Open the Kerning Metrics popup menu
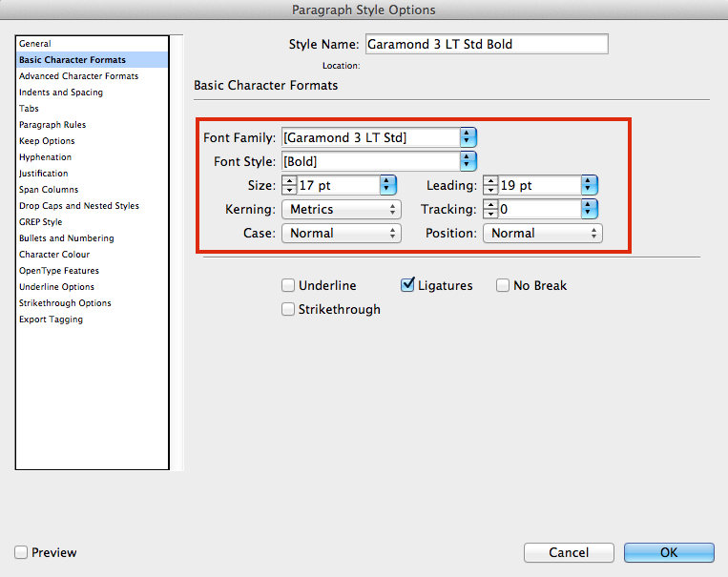728x577 pixels. click(x=342, y=210)
